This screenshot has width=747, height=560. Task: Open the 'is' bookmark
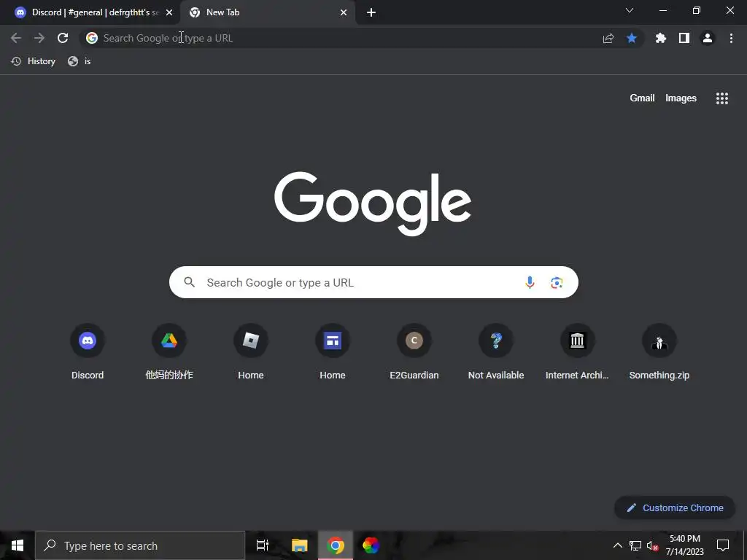pyautogui.click(x=80, y=61)
